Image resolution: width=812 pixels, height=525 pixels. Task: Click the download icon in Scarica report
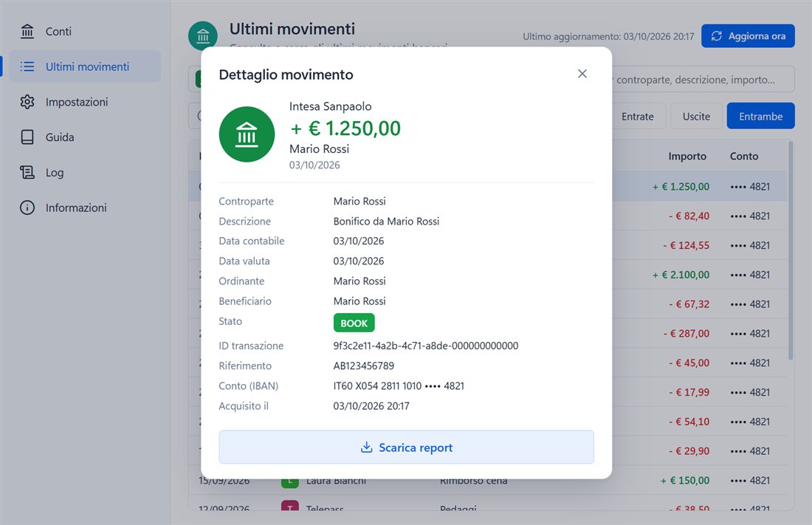point(367,447)
